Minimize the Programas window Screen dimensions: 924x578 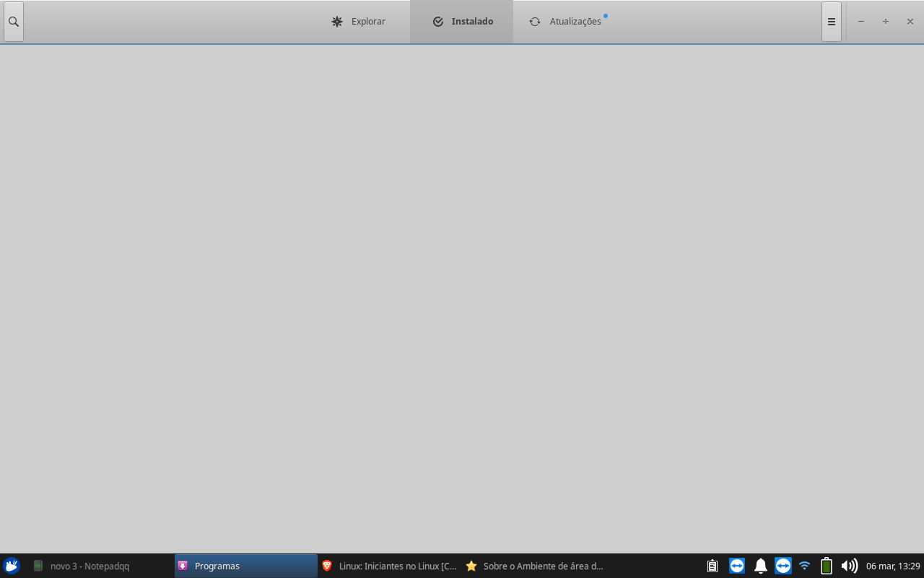pyautogui.click(x=860, y=22)
